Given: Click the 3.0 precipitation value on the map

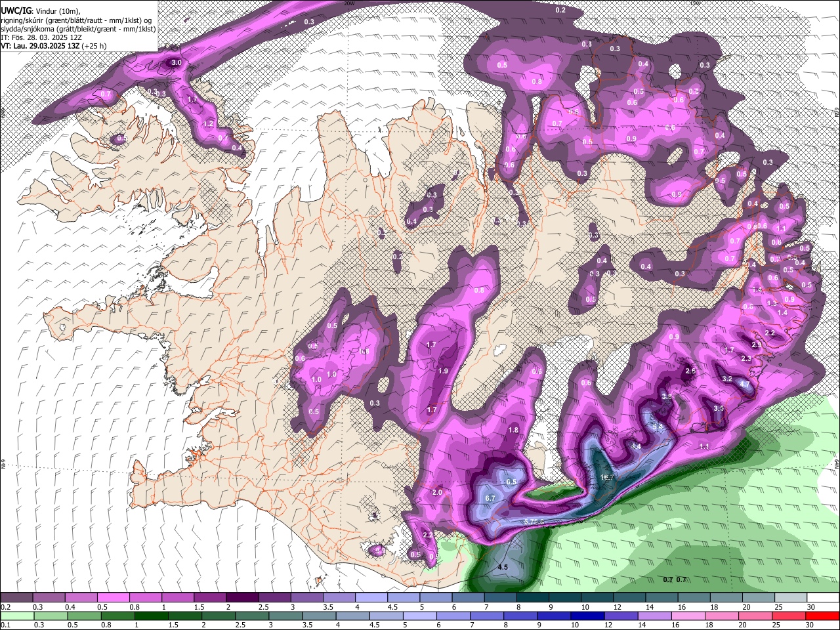Looking at the screenshot, I should (x=176, y=63).
